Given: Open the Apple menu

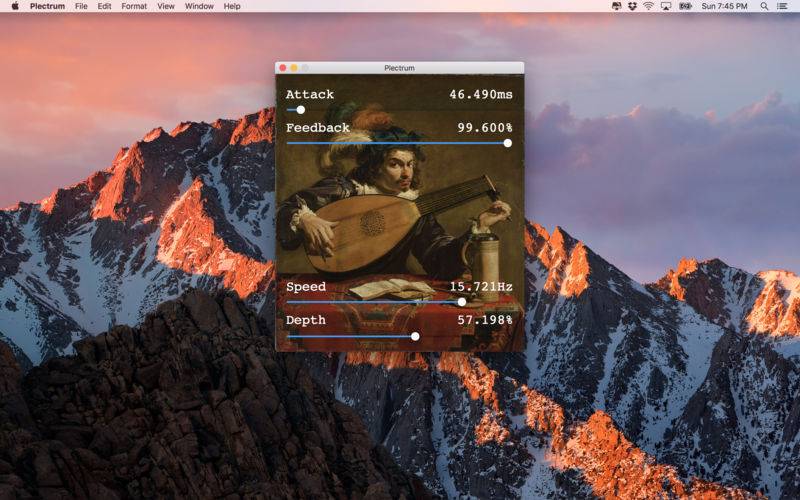Looking at the screenshot, I should coord(15,6).
